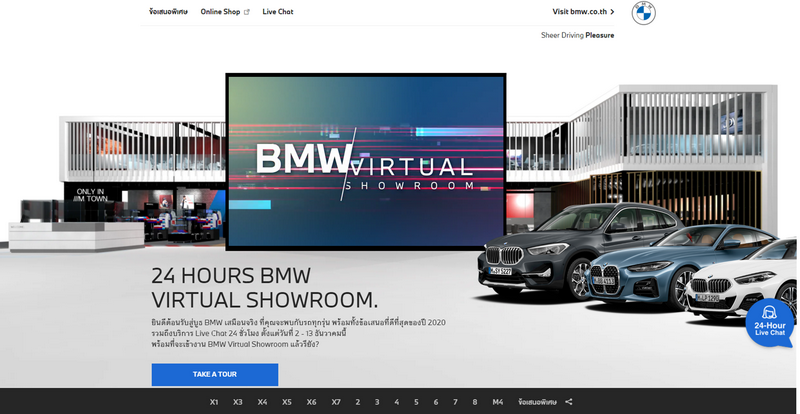This screenshot has height=414, width=800.
Task: Open ข้อเสนอพิเศษ in the bottom bar
Action: [537, 402]
